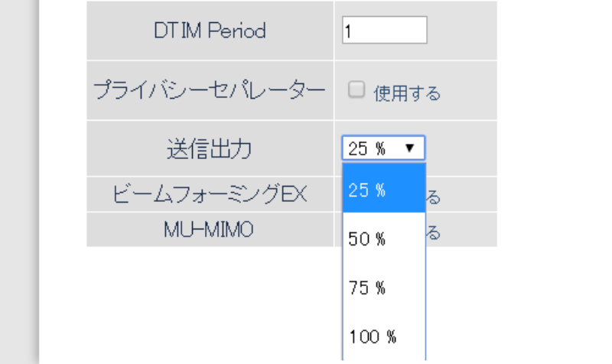Click empty cell area right of 送信出力 dropdown
This screenshot has width=612, height=364.
(461, 148)
